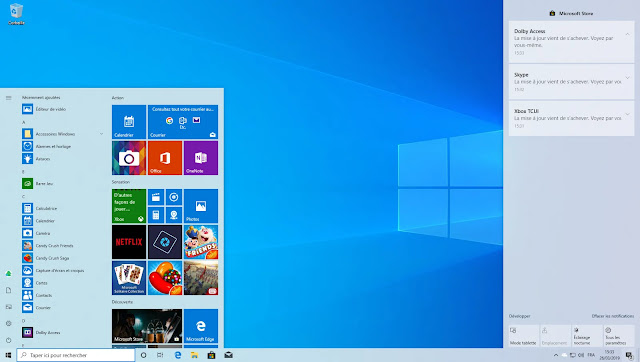
Task: Launch the Netflix tile
Action: [x=129, y=242]
